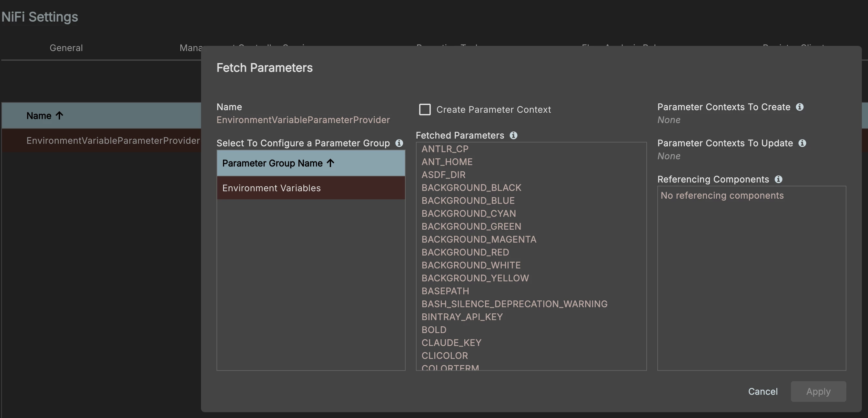Click BACKGROUND_YELLOW parameter entry
The height and width of the screenshot is (418, 868).
pyautogui.click(x=475, y=278)
